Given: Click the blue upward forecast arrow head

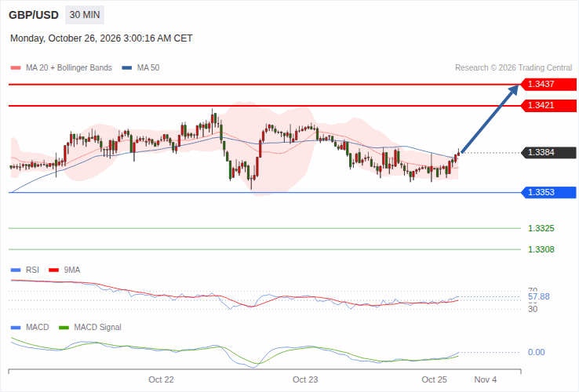Looking at the screenshot, I should (514, 90).
